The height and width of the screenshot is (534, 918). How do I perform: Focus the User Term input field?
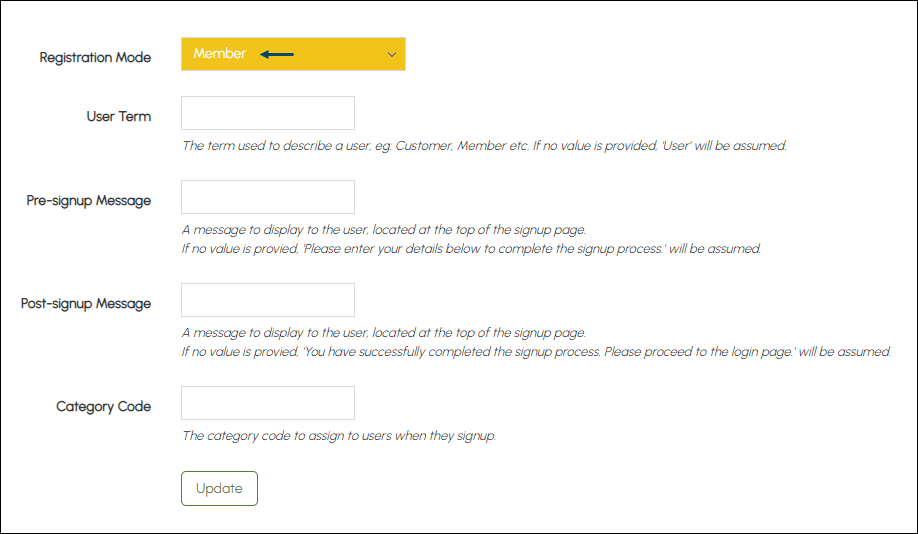coord(268,113)
